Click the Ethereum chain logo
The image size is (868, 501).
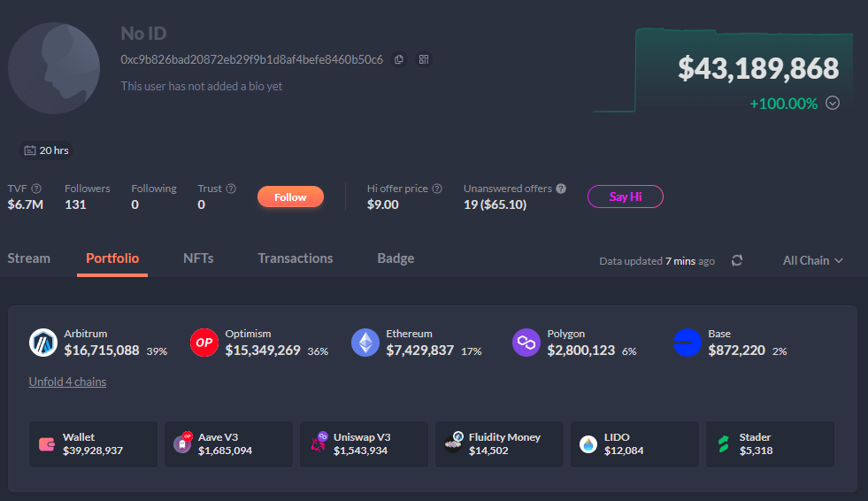click(365, 343)
